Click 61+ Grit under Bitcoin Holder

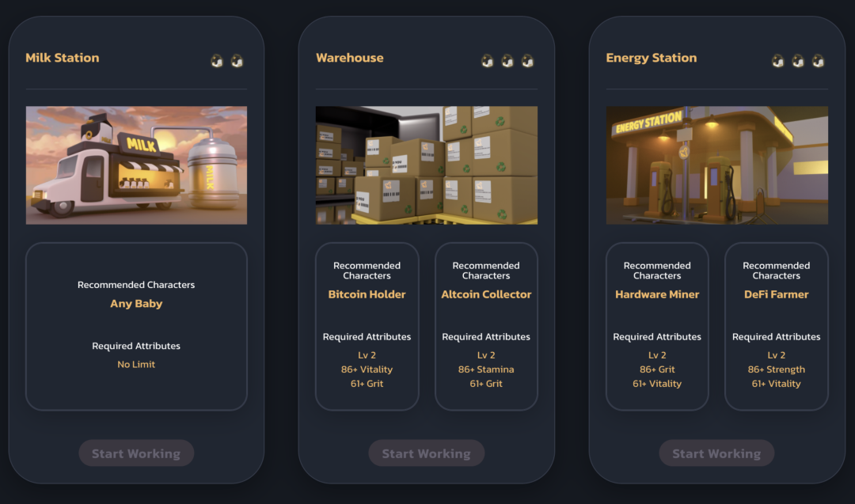coord(367,384)
